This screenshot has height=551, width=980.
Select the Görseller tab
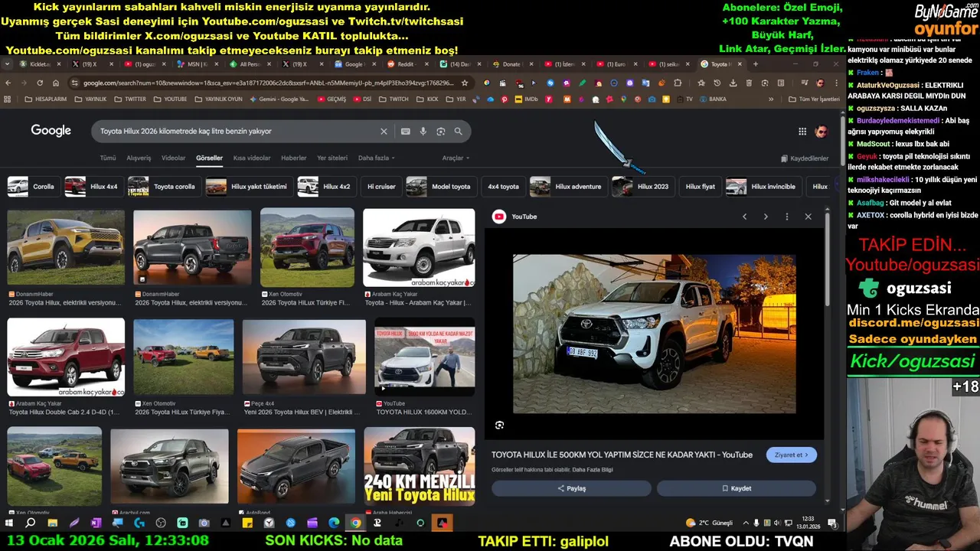pos(209,158)
